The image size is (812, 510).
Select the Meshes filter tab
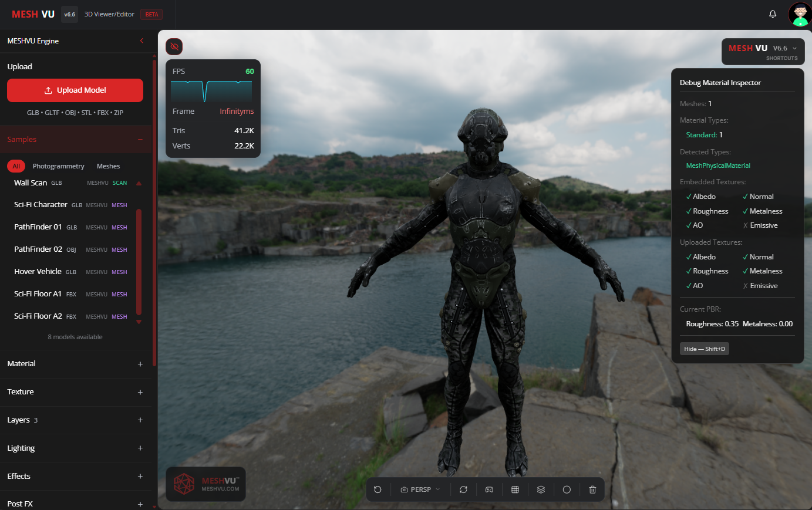tap(108, 166)
